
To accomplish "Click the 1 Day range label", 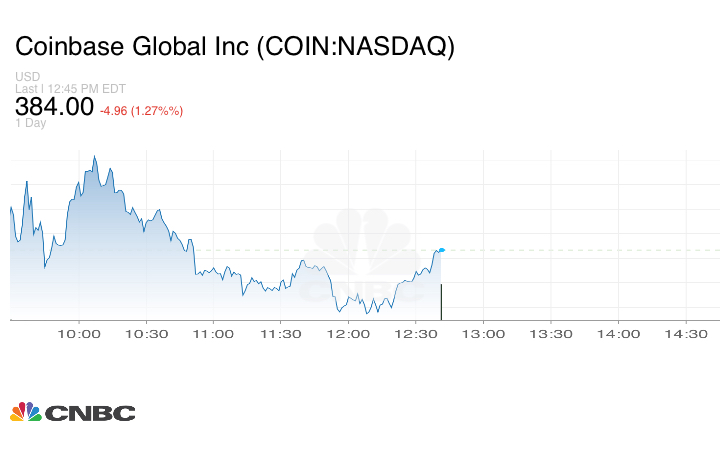I will [x=31, y=123].
